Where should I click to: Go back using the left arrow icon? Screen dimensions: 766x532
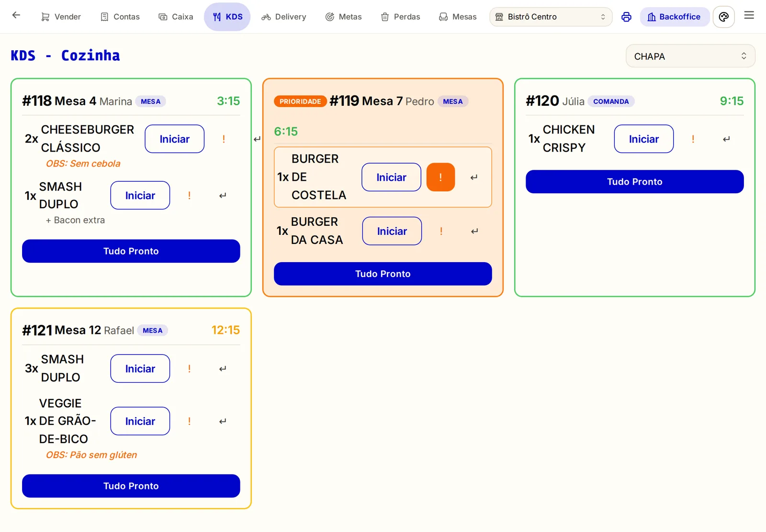point(16,15)
